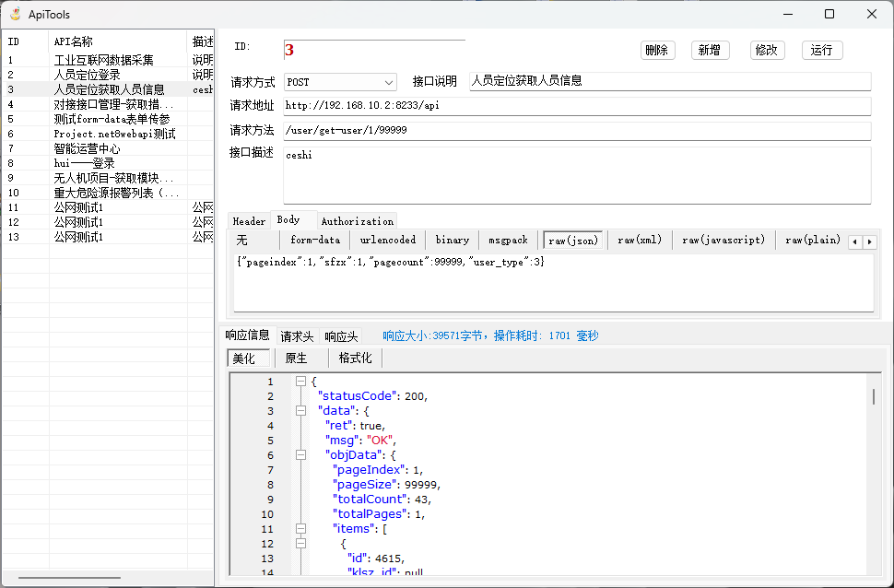Viewport: 894px width, 588px height.
Task: Select the Project.net8webapi测试 row
Action: coord(108,134)
